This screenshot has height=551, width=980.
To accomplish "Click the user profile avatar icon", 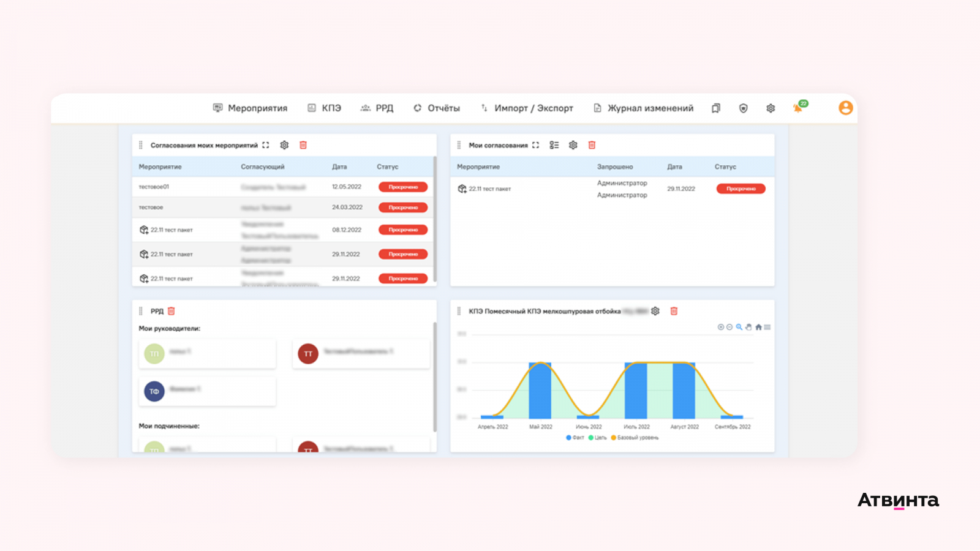I will pyautogui.click(x=846, y=108).
